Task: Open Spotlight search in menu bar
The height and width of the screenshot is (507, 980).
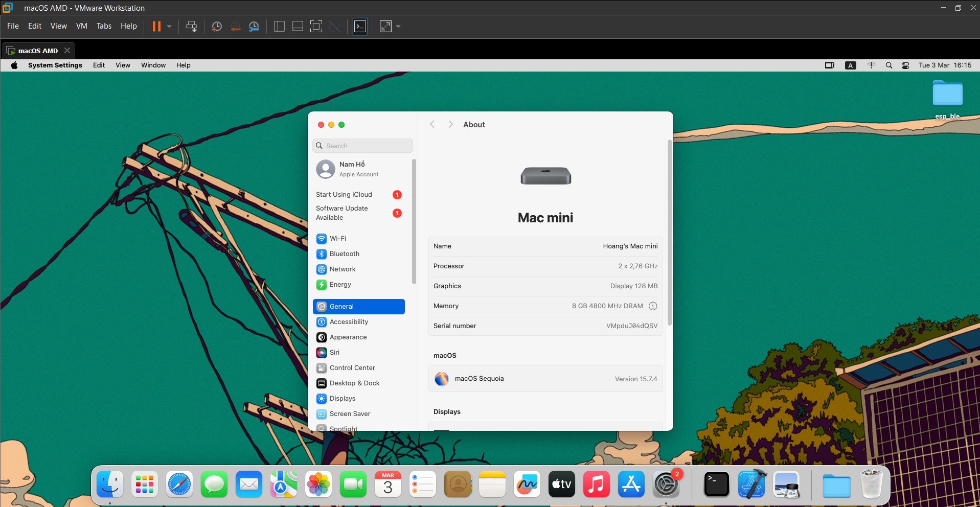Action: point(889,65)
